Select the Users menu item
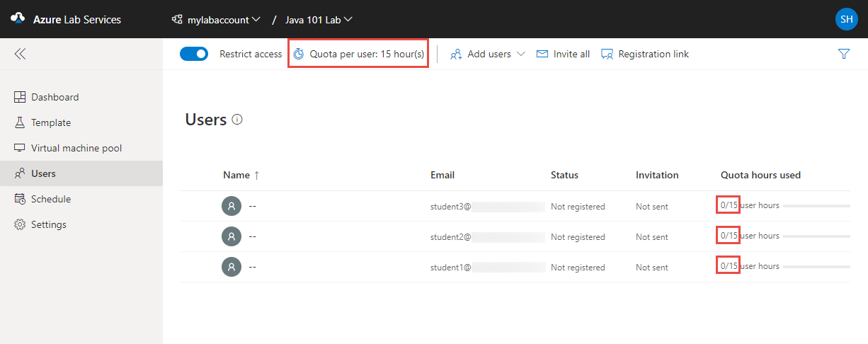Viewport: 868px width, 344px height. (81, 173)
